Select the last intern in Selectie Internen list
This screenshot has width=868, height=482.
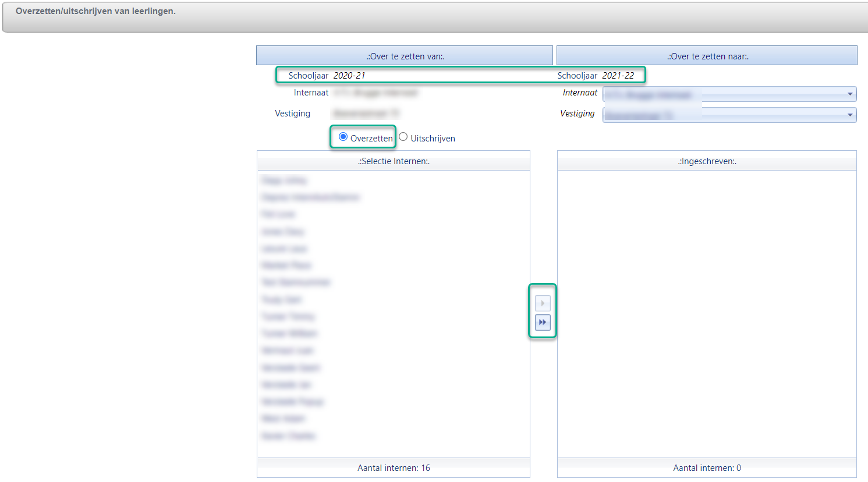click(289, 436)
